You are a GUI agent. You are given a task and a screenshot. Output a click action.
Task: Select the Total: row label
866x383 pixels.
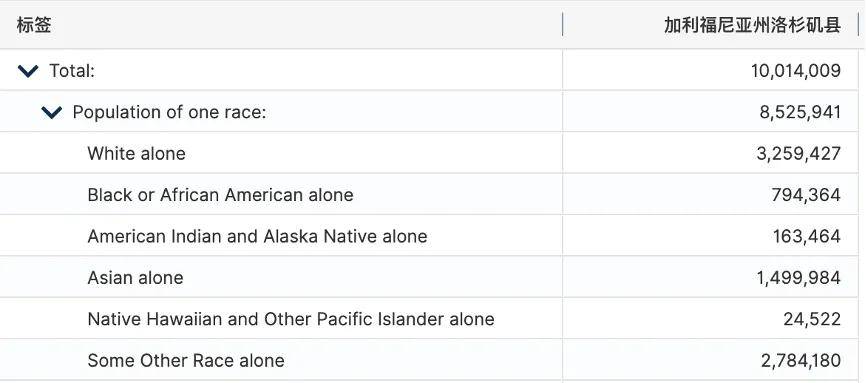click(x=72, y=71)
